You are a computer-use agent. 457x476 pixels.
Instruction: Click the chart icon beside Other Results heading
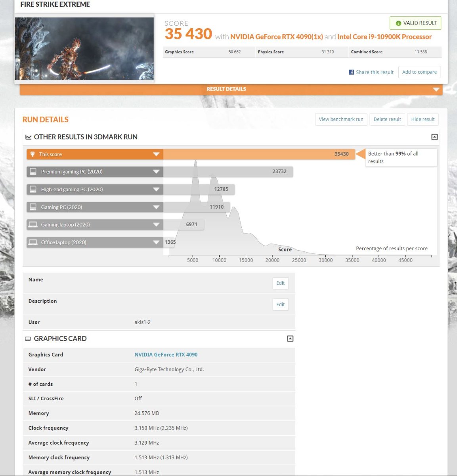click(x=29, y=137)
